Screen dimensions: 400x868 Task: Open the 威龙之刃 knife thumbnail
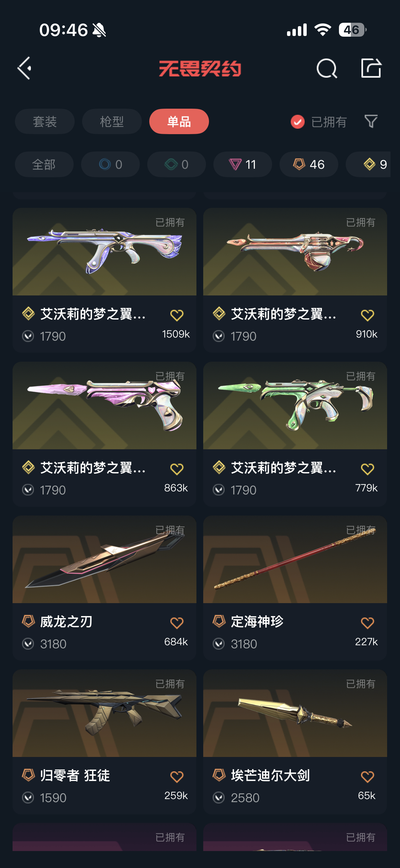104,559
